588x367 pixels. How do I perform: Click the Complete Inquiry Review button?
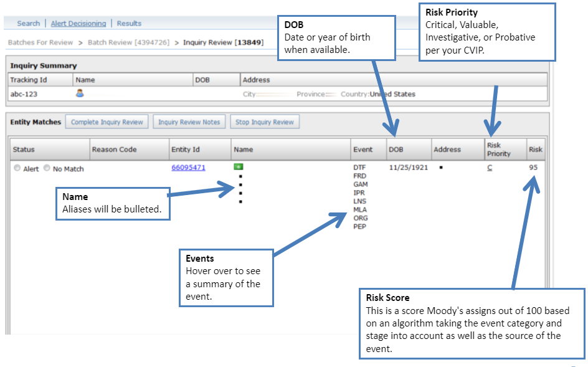coord(107,122)
